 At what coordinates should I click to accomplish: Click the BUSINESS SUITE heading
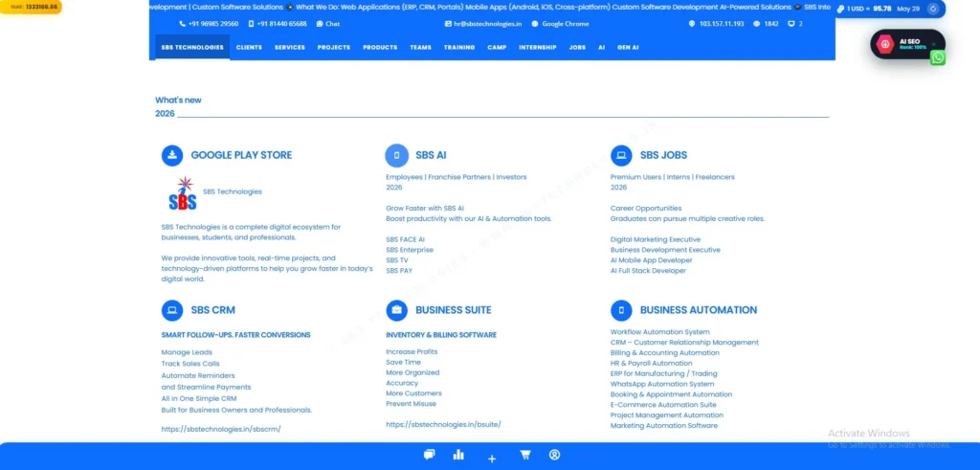pos(454,310)
